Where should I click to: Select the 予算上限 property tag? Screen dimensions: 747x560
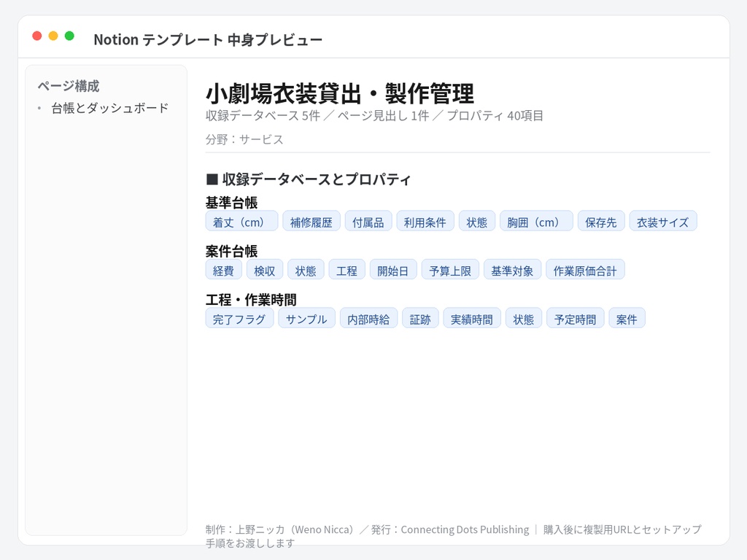click(450, 270)
